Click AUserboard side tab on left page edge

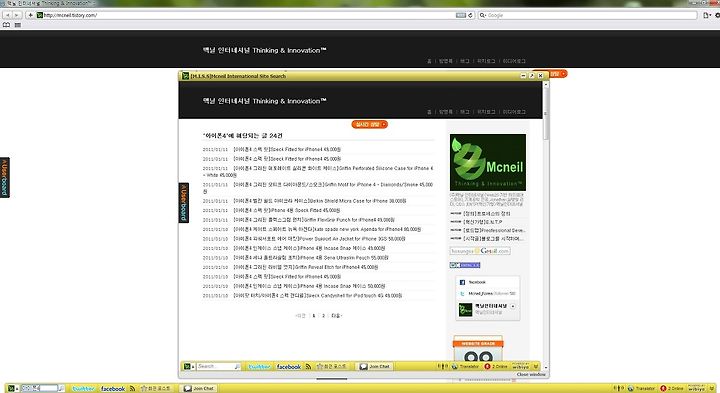[5, 177]
